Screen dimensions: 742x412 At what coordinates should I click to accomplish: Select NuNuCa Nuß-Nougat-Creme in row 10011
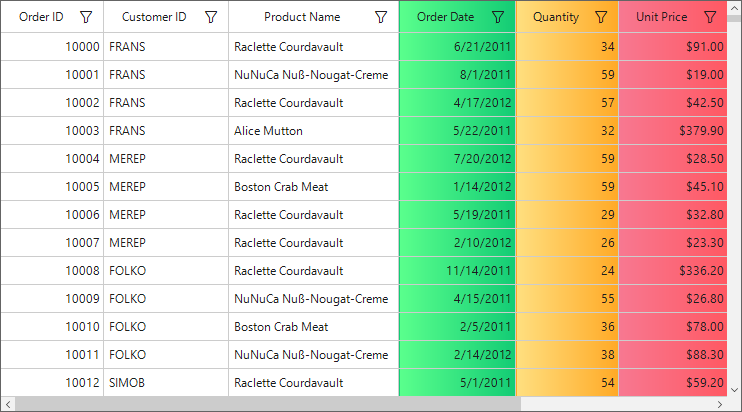point(314,354)
